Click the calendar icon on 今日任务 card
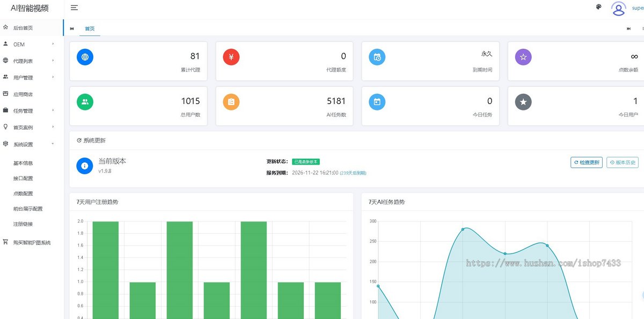The image size is (644, 319). 377,102
